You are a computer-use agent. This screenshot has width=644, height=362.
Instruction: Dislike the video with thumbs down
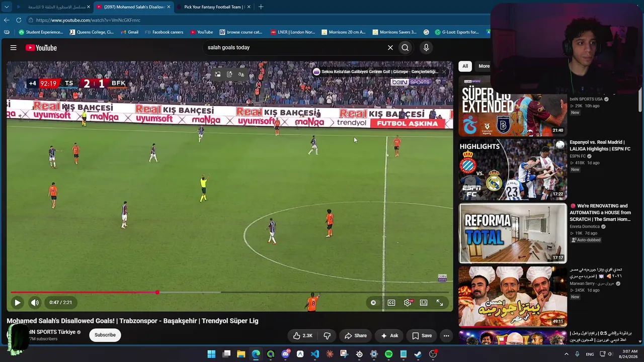click(x=327, y=335)
